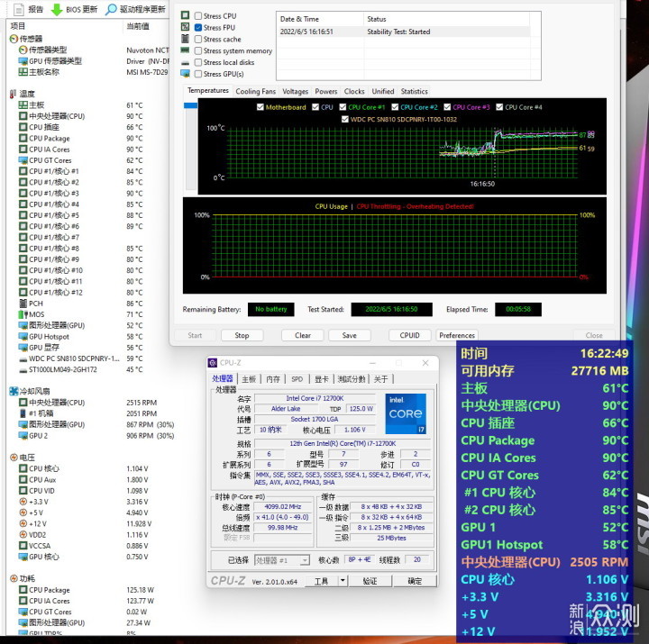Toggle WDC PC SN810 graph checkbox
Viewport: 649px width, 644px height.
click(344, 119)
